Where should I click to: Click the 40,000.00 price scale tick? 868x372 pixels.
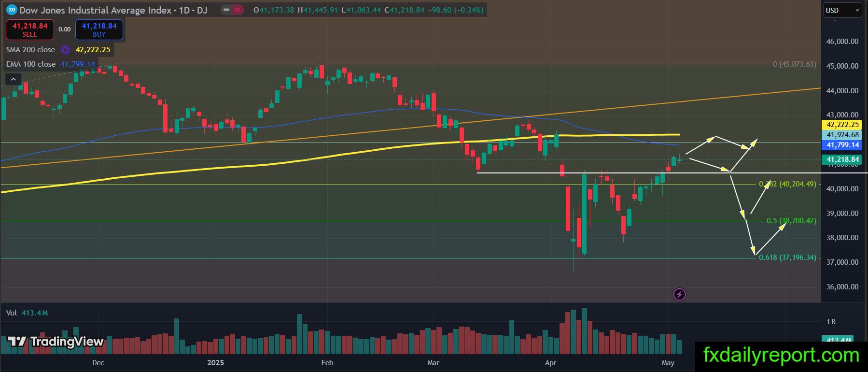click(x=842, y=189)
